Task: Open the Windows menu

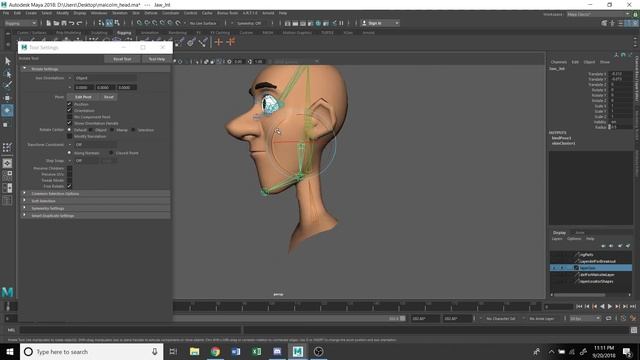Action: pyautogui.click(x=99, y=13)
